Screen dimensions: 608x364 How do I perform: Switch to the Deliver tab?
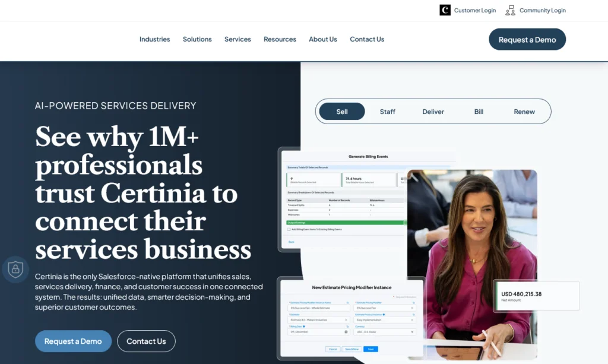click(x=433, y=112)
